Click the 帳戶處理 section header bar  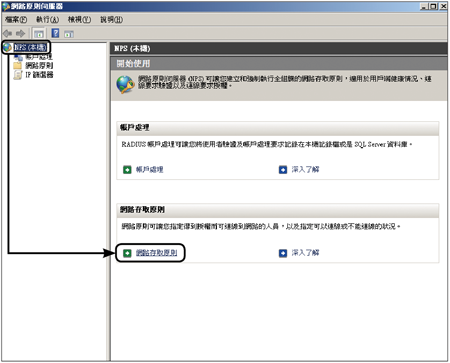pyautogui.click(x=278, y=128)
